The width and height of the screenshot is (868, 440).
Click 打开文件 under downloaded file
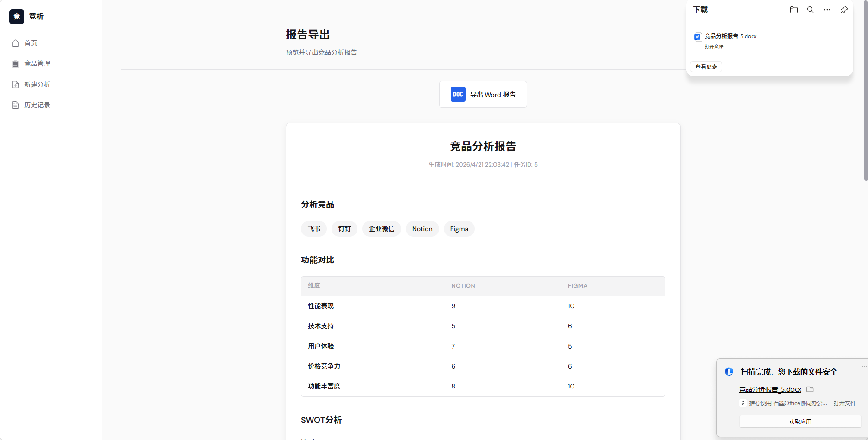714,46
